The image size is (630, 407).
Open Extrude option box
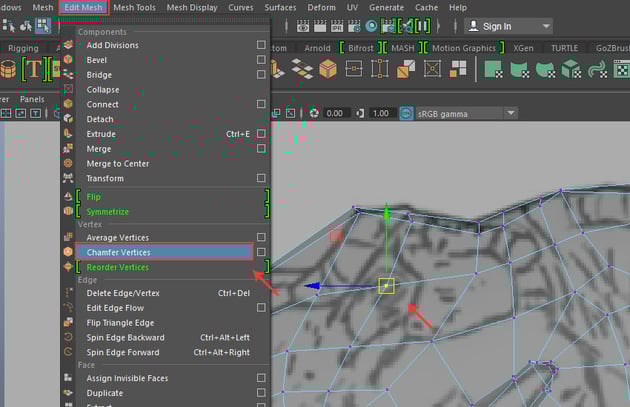(261, 133)
